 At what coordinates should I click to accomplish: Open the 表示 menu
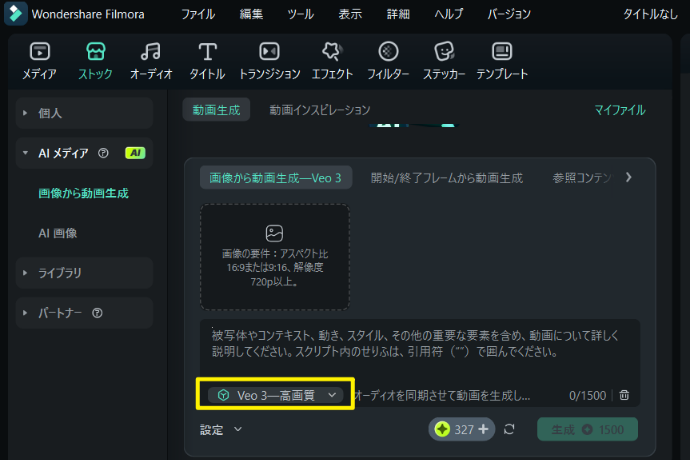tap(350, 14)
